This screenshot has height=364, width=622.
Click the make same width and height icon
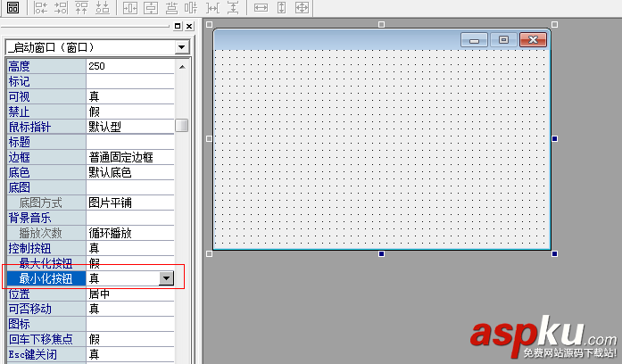302,7
